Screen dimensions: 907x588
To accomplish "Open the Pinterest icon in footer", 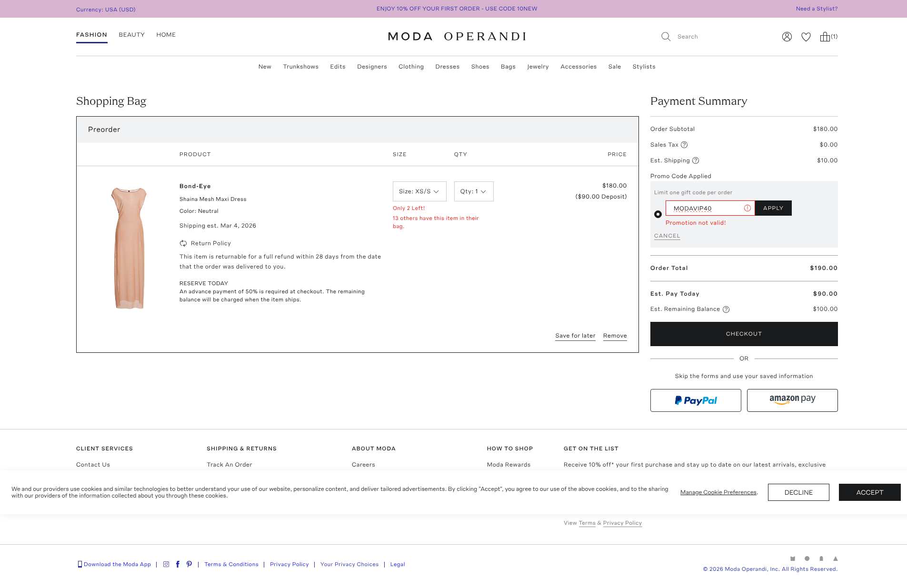I will pyautogui.click(x=189, y=564).
